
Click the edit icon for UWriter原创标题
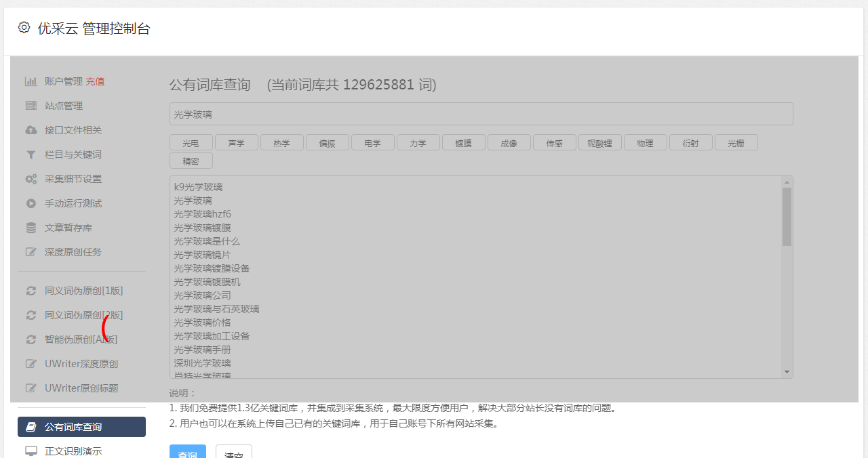(x=31, y=388)
